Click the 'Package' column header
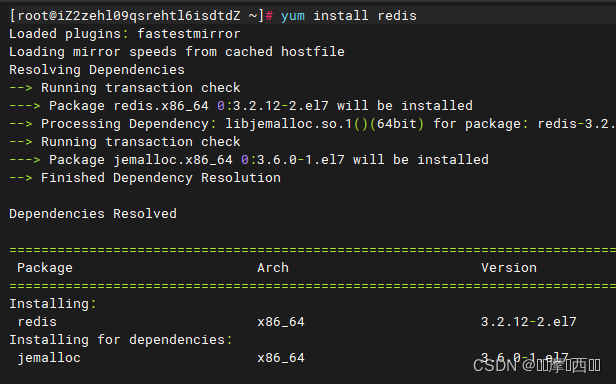616x384 pixels. point(45,268)
